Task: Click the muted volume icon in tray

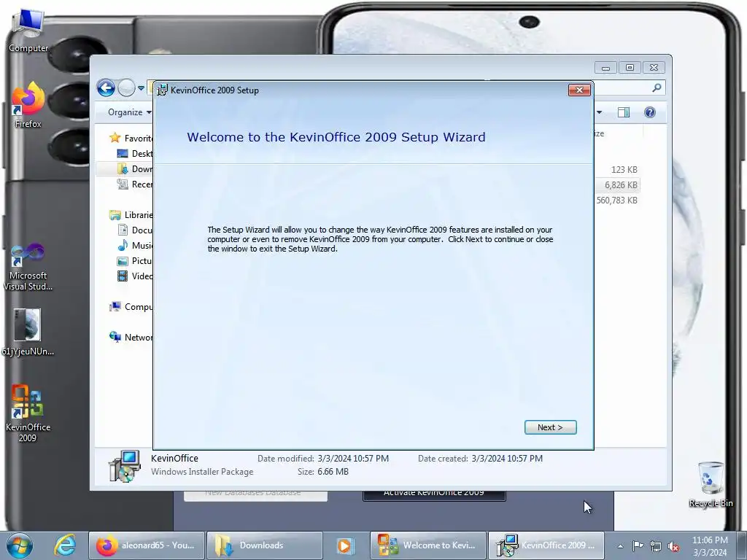Action: (673, 546)
